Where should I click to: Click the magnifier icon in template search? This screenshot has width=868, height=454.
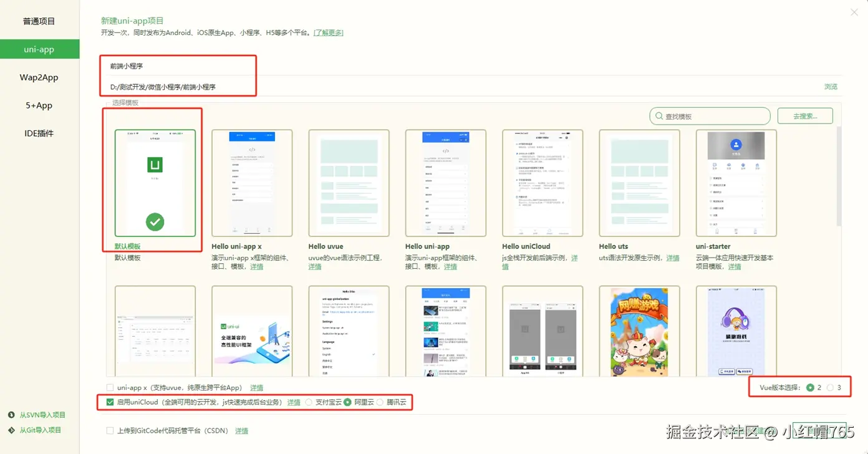click(x=658, y=116)
